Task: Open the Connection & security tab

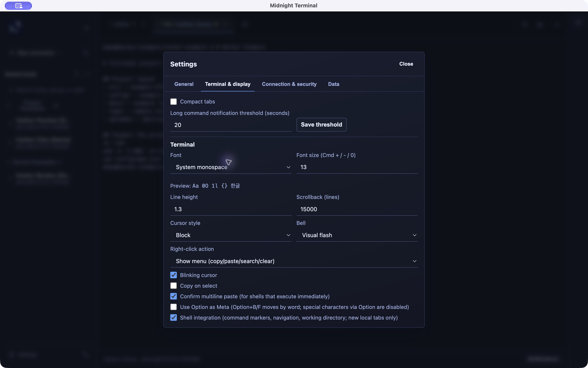Action: [289, 84]
